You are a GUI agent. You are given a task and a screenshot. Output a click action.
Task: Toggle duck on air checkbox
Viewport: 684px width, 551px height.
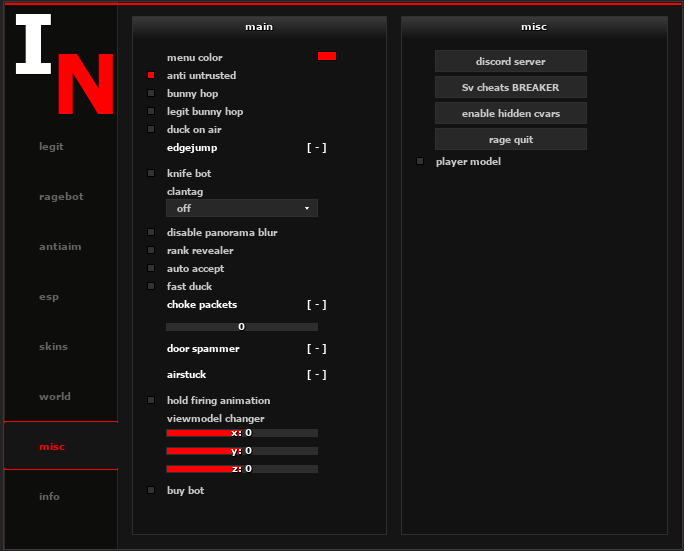pyautogui.click(x=151, y=129)
